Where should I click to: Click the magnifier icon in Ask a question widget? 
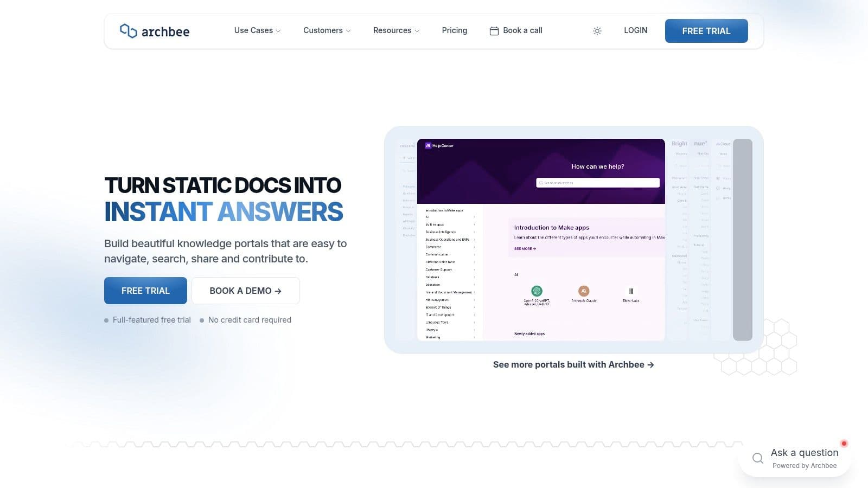click(x=758, y=459)
